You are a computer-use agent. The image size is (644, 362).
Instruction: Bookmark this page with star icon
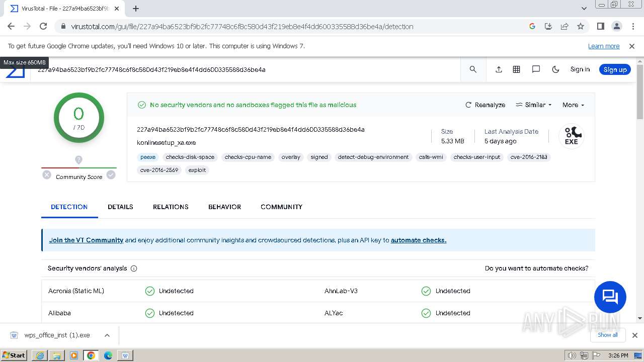coord(581,26)
